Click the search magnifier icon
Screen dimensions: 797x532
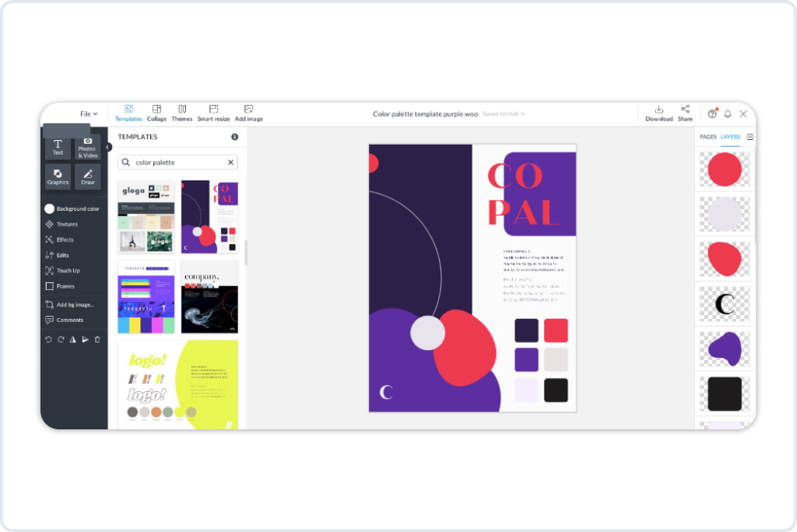[x=126, y=162]
